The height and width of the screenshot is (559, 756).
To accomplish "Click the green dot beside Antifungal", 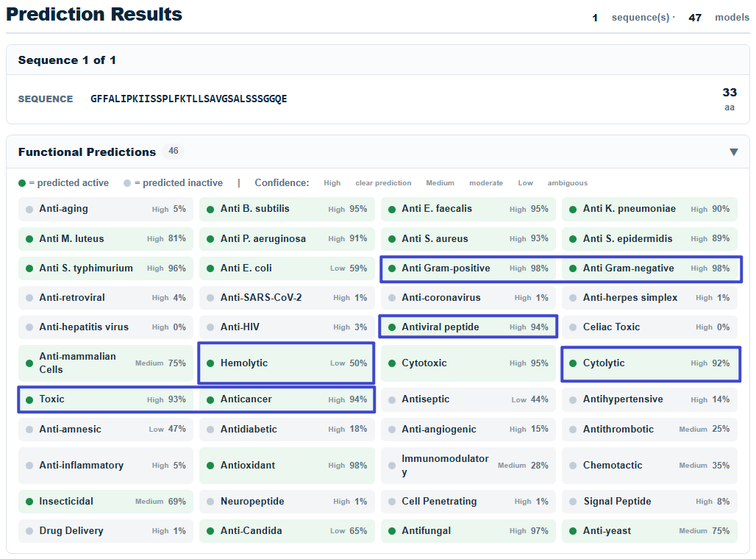I will [x=392, y=531].
